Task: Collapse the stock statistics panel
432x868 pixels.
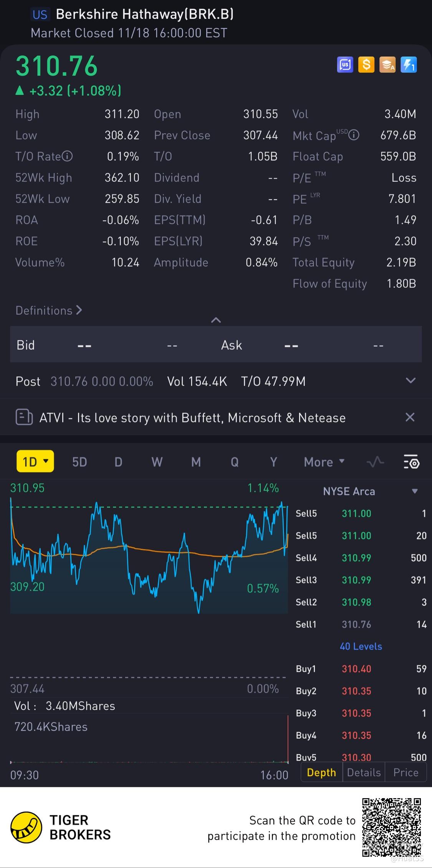Action: (x=216, y=320)
